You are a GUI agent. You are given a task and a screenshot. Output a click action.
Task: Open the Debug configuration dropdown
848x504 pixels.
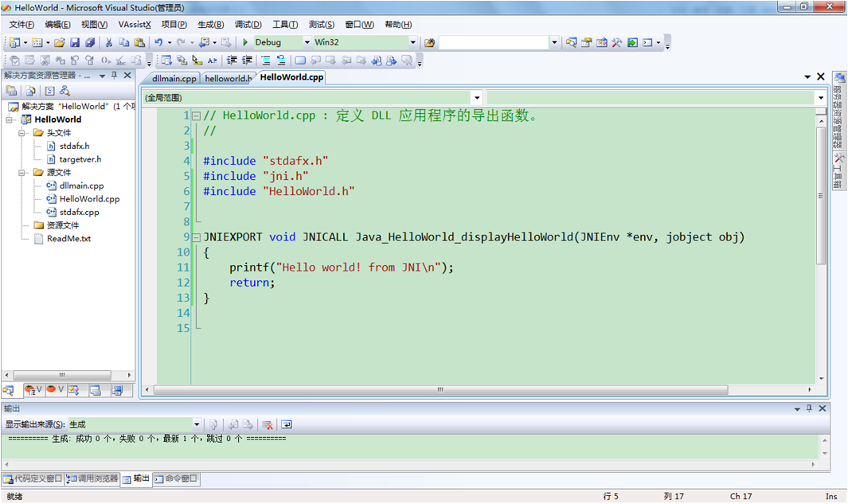tap(307, 42)
